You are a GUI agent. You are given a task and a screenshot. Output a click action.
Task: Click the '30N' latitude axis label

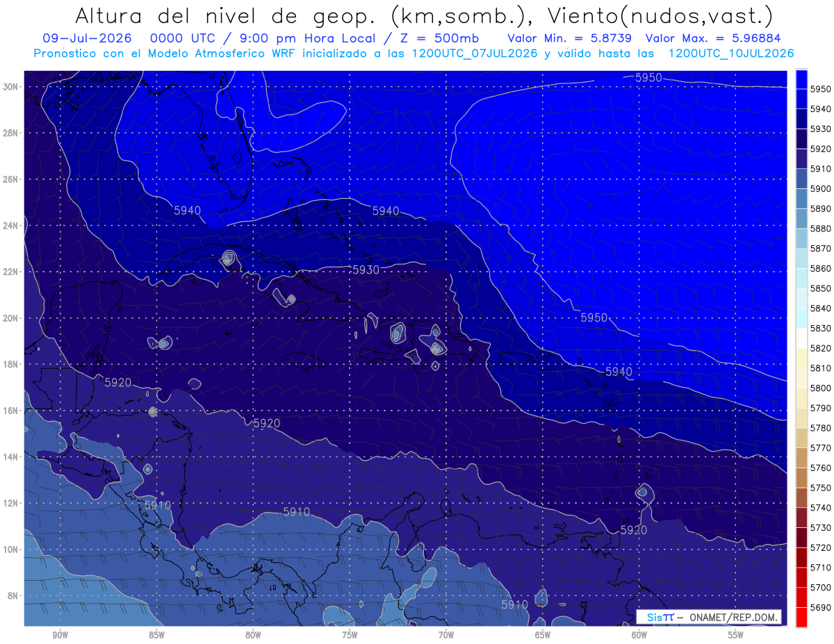coord(10,87)
